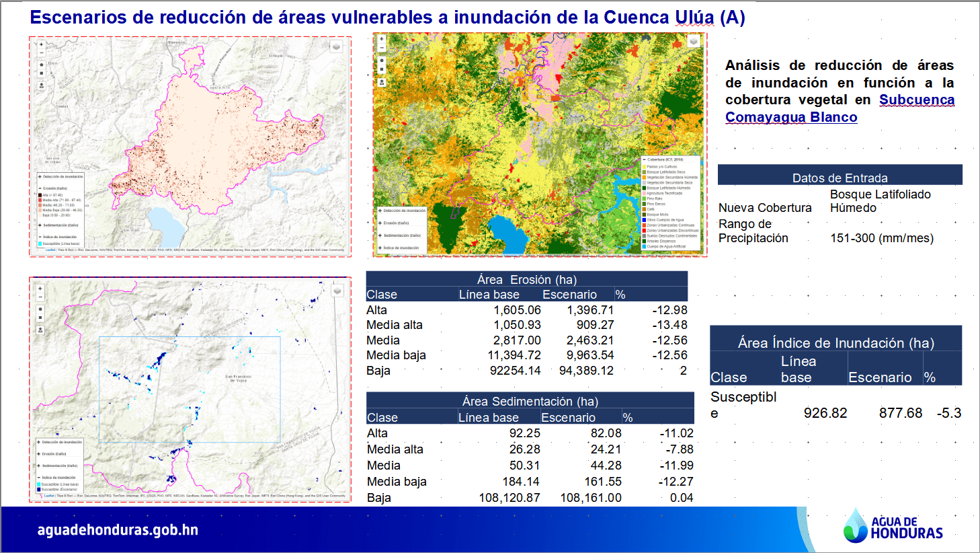The width and height of the screenshot is (980, 553).
Task: Collapse Cobertura (ICF, 2014) legend
Action: [645, 160]
